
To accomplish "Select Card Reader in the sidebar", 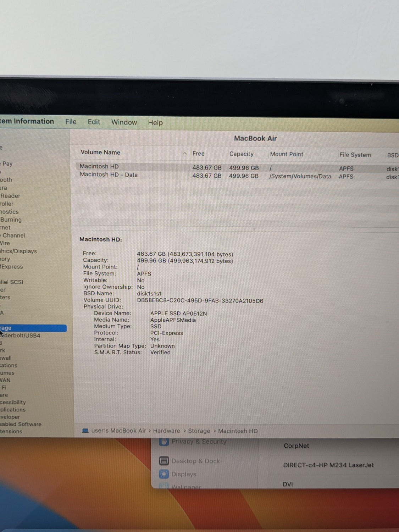I will [x=10, y=196].
